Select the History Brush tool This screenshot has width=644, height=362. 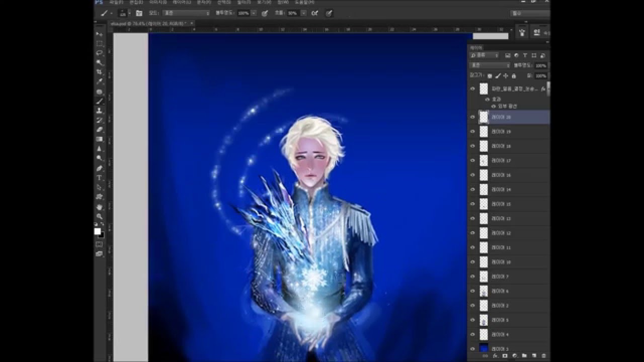click(99, 121)
